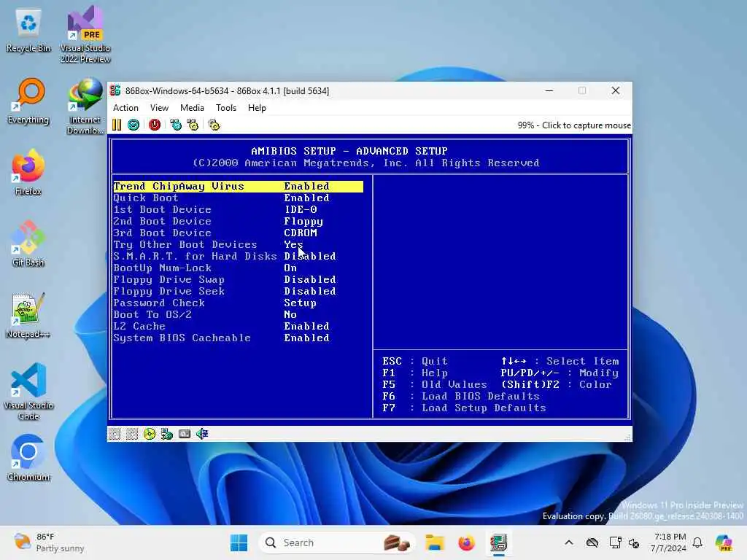Image resolution: width=747 pixels, height=560 pixels.
Task: Pause the emulation with the pause icon
Action: click(117, 125)
